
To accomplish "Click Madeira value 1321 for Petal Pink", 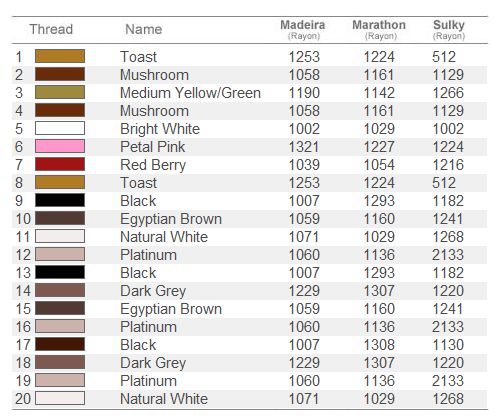I will pos(304,147).
